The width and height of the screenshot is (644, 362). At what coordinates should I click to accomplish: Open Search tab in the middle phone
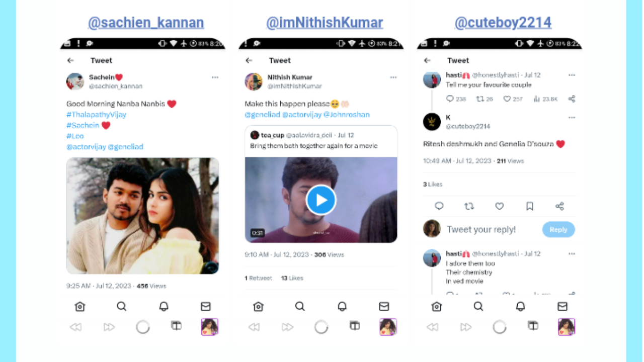click(300, 306)
